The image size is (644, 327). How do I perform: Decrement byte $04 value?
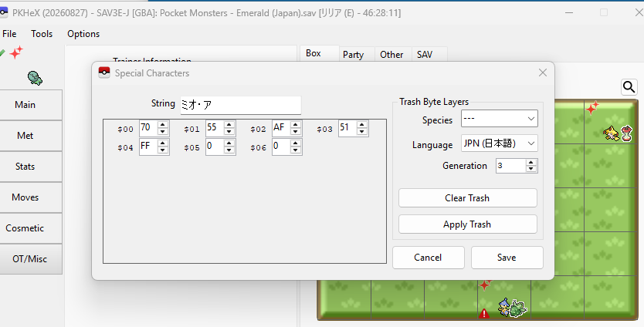(x=163, y=150)
